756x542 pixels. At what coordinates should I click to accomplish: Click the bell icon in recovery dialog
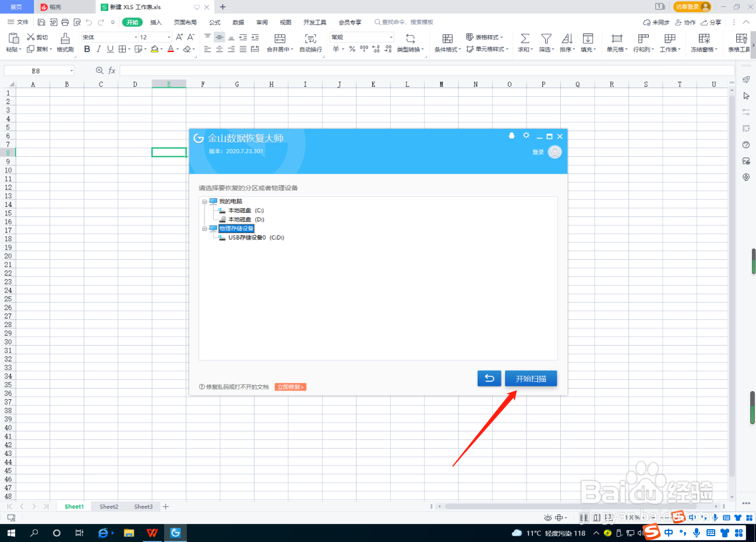click(x=511, y=135)
